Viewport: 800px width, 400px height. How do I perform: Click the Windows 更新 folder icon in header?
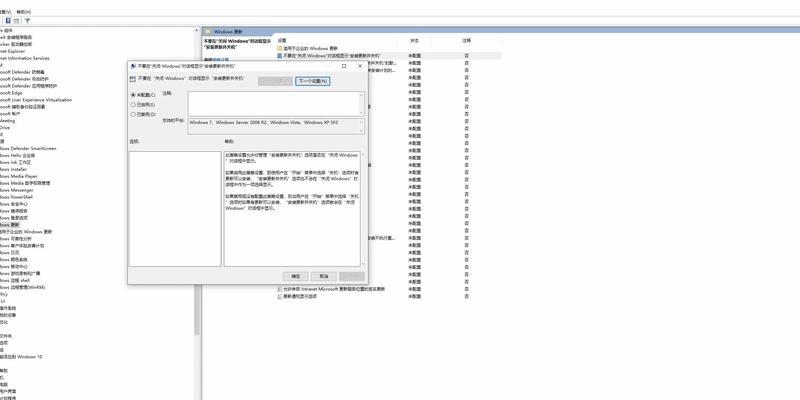(208, 31)
